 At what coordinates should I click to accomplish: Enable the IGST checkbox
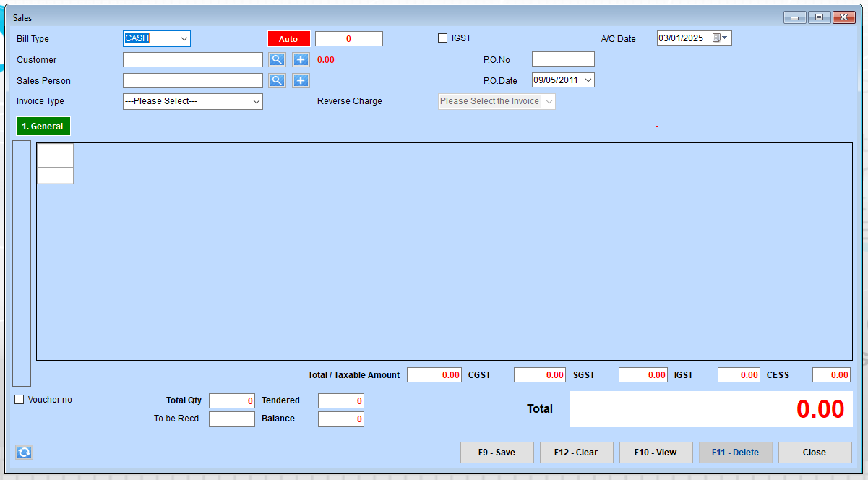point(443,38)
